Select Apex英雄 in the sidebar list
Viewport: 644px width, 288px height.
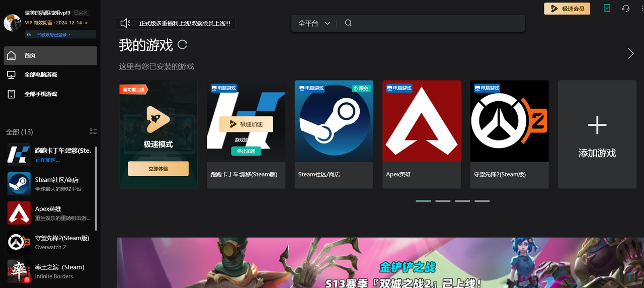[49, 213]
